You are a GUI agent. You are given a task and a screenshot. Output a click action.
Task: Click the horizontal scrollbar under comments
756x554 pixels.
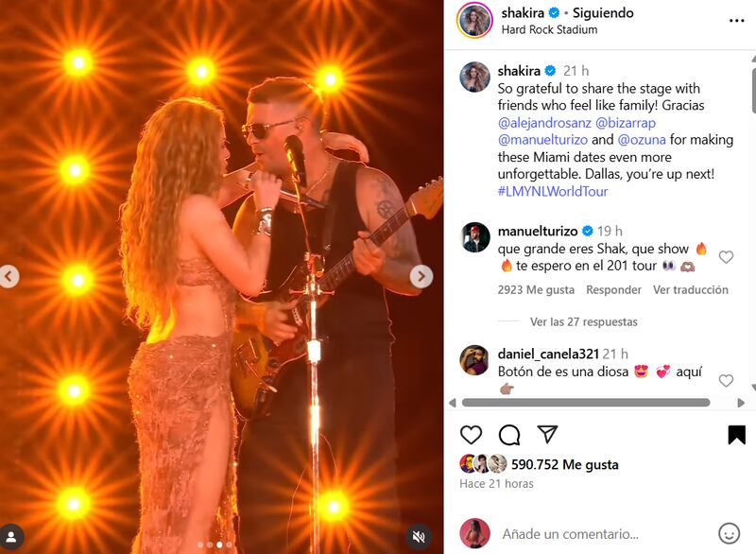[586, 403]
